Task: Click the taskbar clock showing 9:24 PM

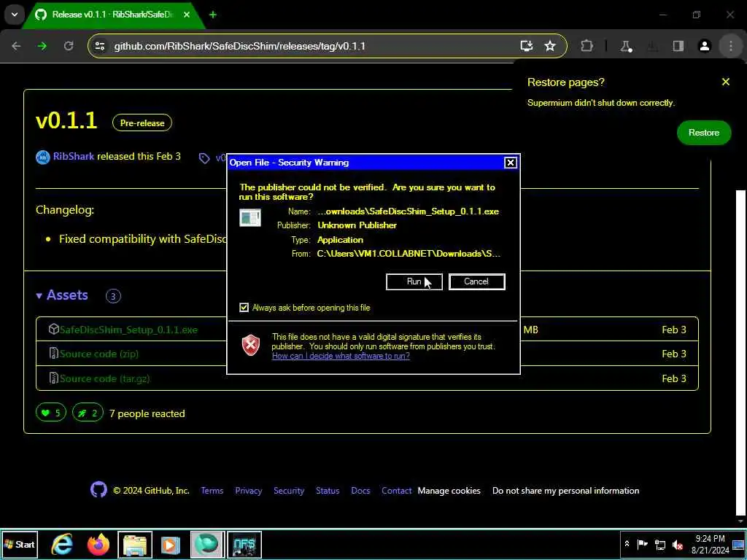Action: pos(711,544)
